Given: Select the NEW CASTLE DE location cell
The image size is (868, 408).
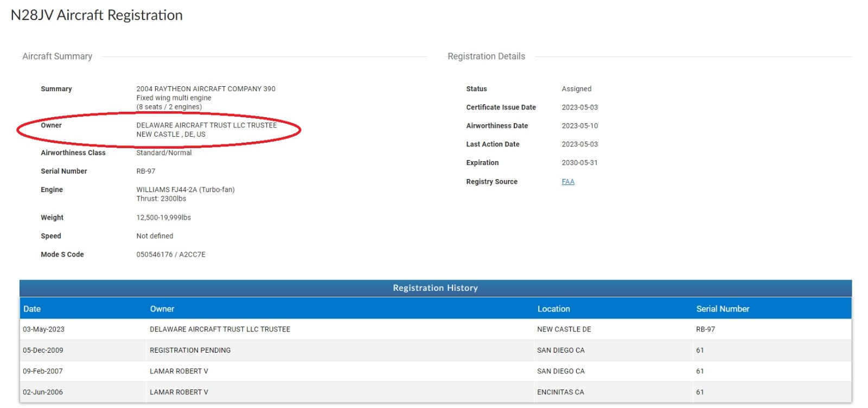Looking at the screenshot, I should point(564,329).
